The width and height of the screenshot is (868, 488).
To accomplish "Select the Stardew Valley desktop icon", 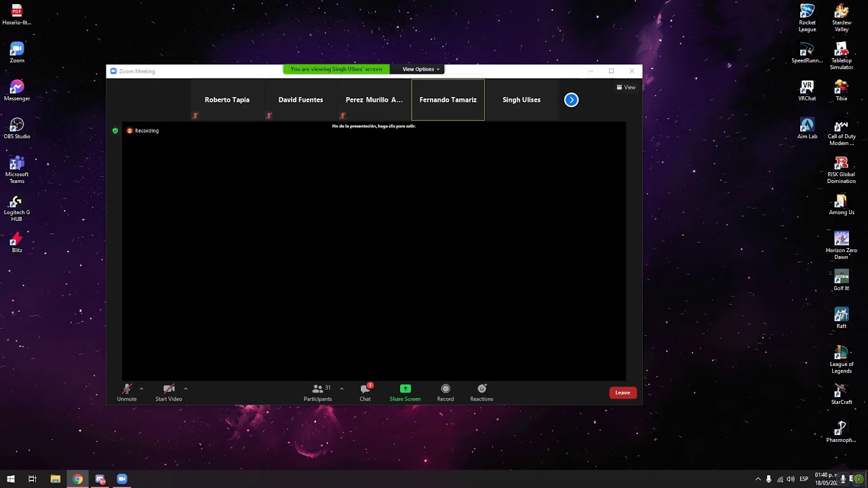I will pos(842,18).
